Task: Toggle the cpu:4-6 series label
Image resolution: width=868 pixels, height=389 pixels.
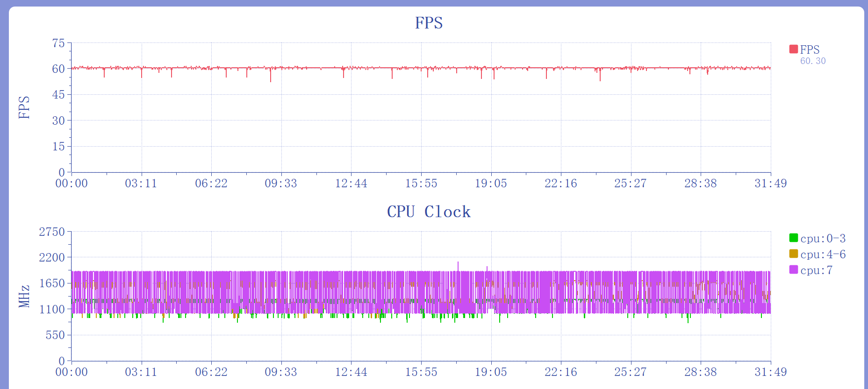Action: click(823, 254)
